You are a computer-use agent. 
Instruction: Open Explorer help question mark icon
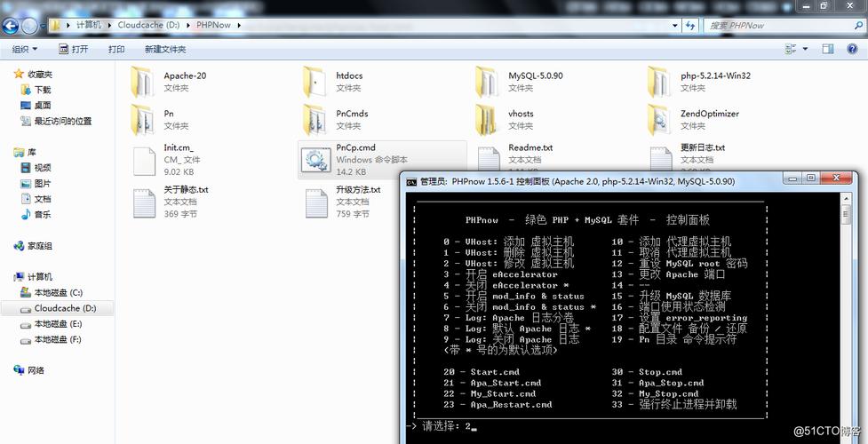(853, 49)
